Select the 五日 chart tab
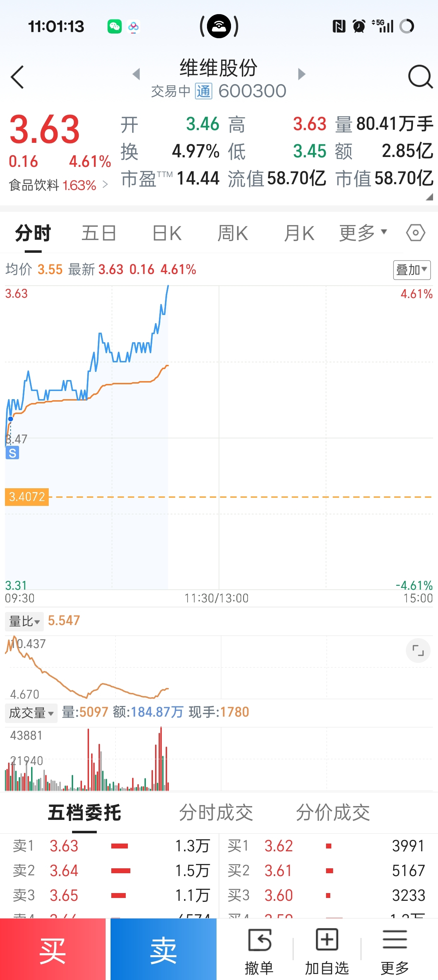 pos(99,233)
